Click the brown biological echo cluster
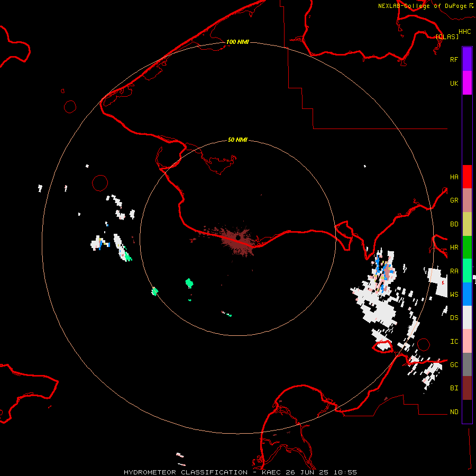Image resolution: width=476 pixels, height=476 pixels. pos(237,241)
